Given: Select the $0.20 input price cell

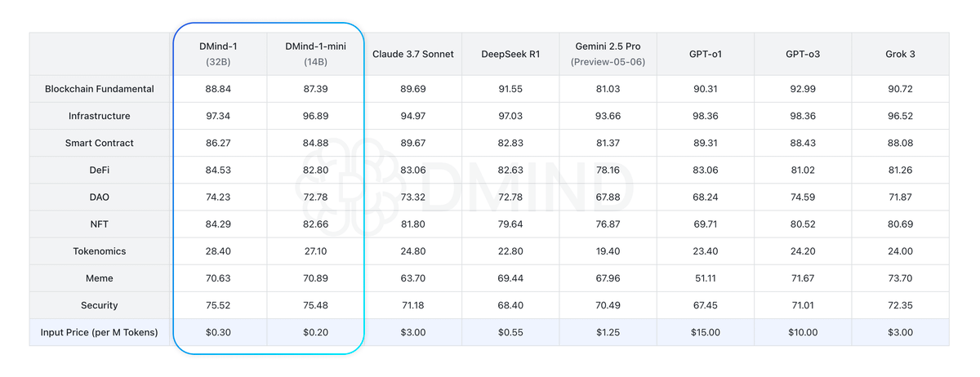Looking at the screenshot, I should point(316,332).
